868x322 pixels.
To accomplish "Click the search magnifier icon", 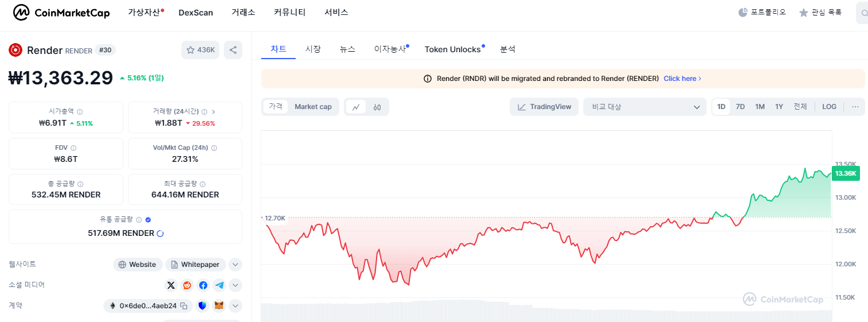I will click(864, 13).
